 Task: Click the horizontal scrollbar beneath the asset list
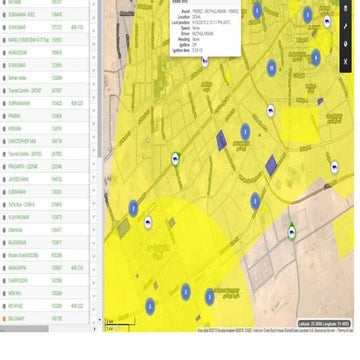point(24,329)
